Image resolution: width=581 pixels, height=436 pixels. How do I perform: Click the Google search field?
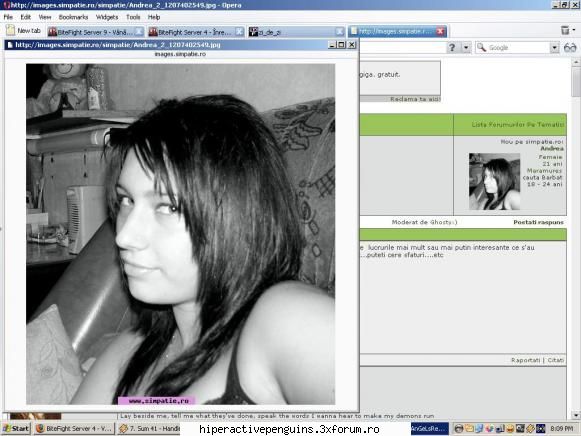[518, 48]
